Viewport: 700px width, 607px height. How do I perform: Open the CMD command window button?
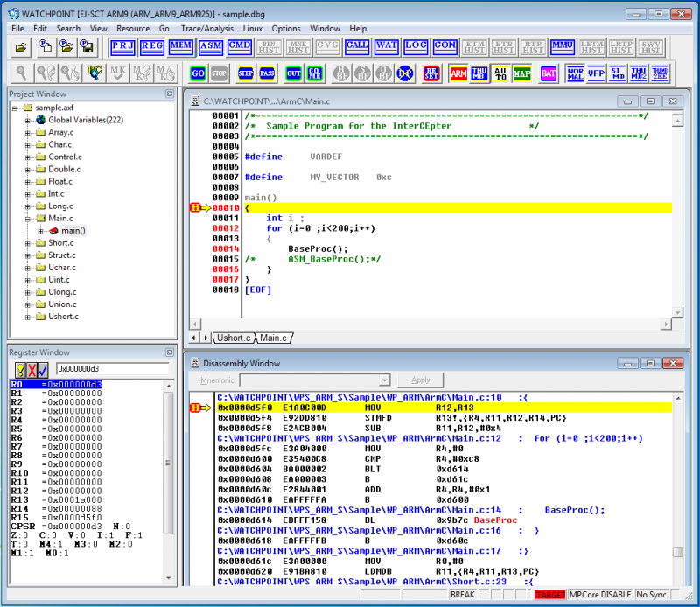240,47
